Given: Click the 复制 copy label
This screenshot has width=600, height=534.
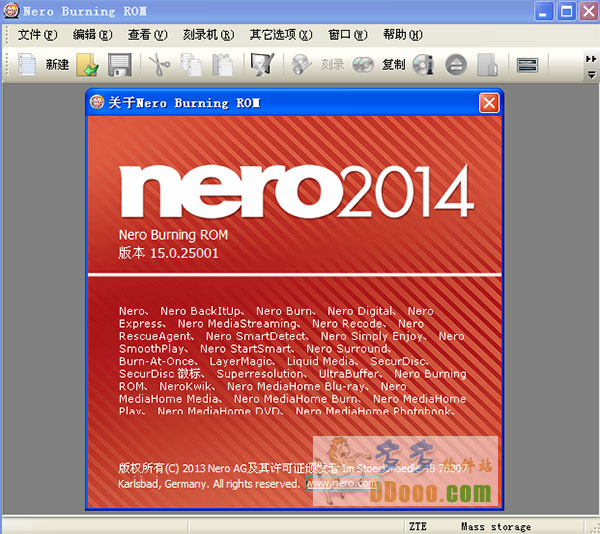Looking at the screenshot, I should coord(393,64).
